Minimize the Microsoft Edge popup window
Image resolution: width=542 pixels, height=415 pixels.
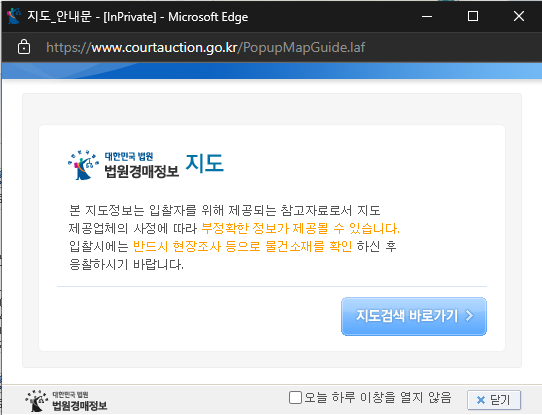[427, 16]
